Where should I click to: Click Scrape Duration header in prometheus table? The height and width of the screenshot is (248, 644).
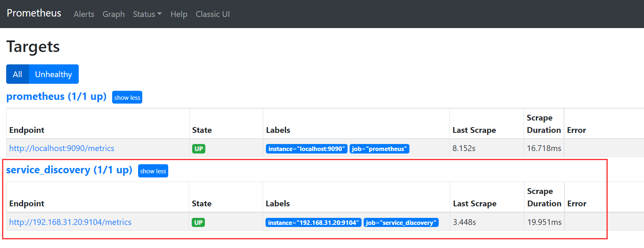[x=544, y=124]
